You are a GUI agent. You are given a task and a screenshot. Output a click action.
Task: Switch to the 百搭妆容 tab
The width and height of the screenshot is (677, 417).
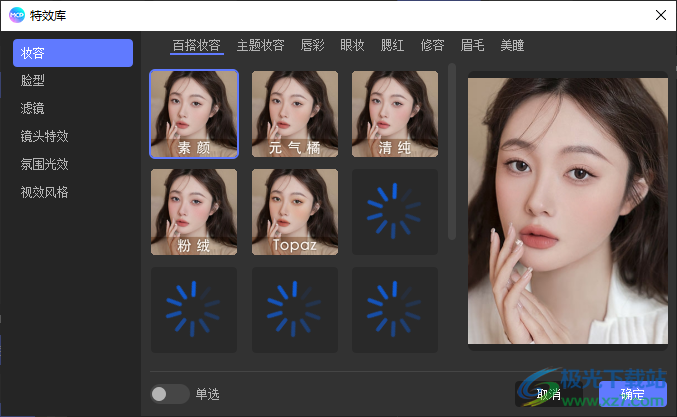[x=197, y=45]
